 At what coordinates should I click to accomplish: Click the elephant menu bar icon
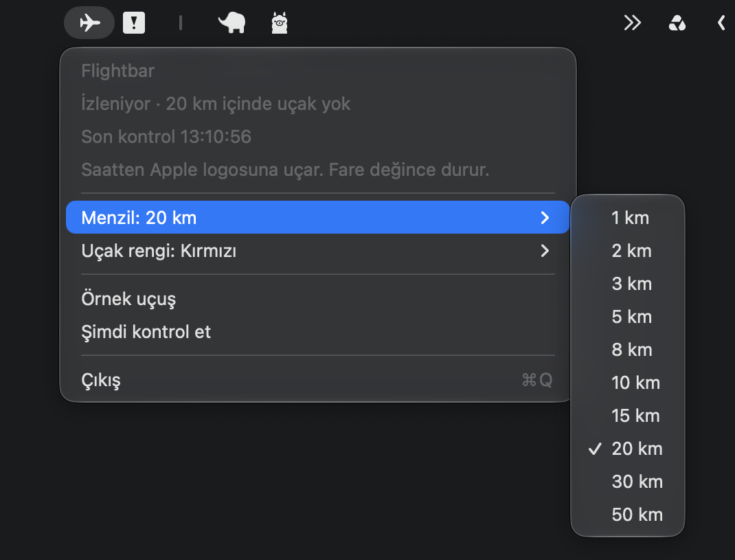[232, 23]
